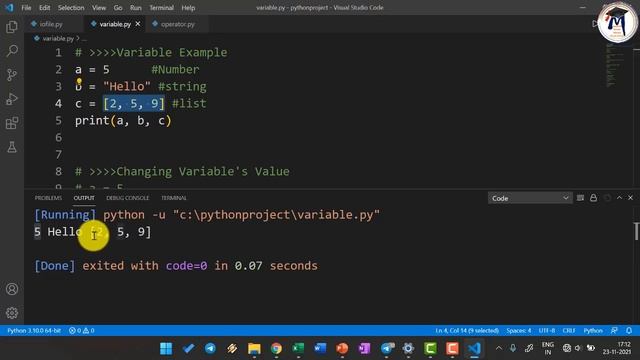
Task: Place cursor on the print(a, b, c) line
Action: click(123, 121)
